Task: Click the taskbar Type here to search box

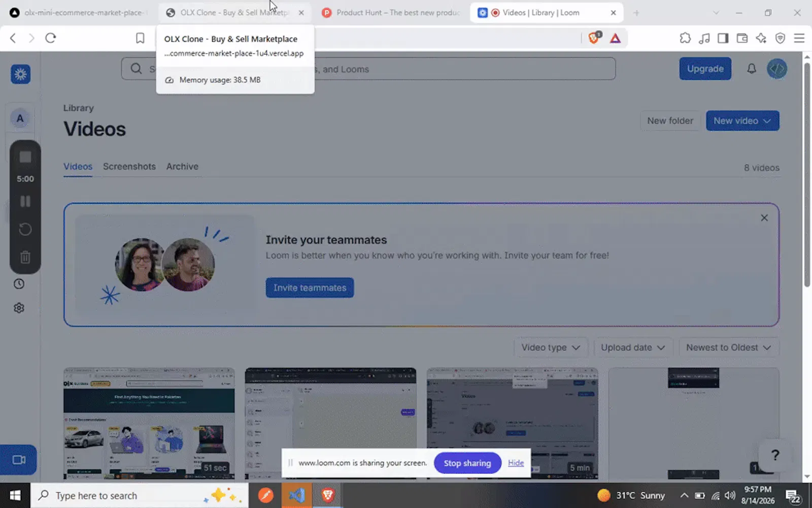Action: coord(140,495)
